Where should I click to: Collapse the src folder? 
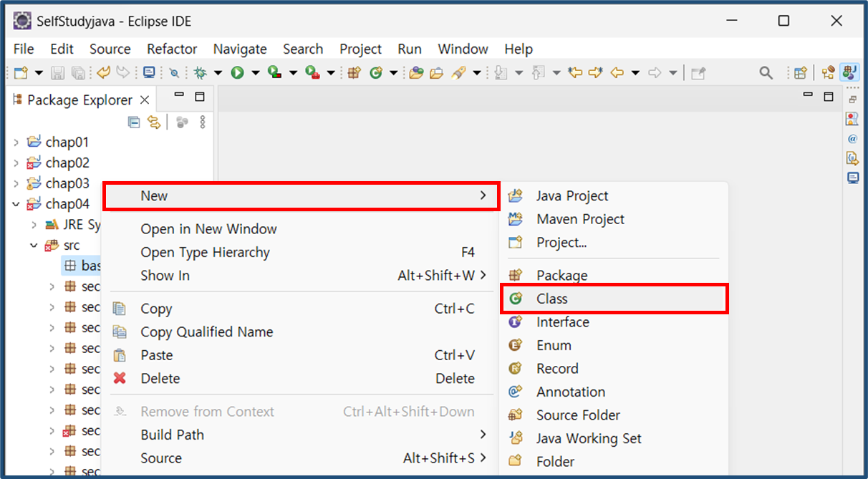[34, 246]
